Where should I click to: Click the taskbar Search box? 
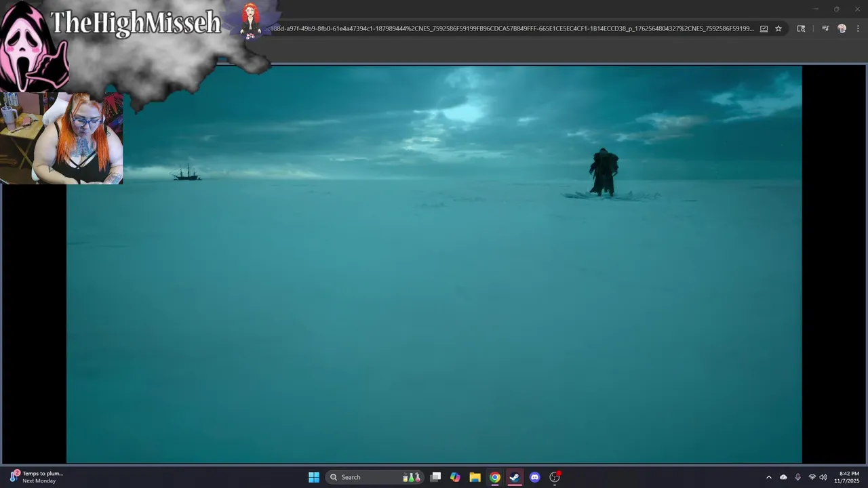click(x=375, y=477)
